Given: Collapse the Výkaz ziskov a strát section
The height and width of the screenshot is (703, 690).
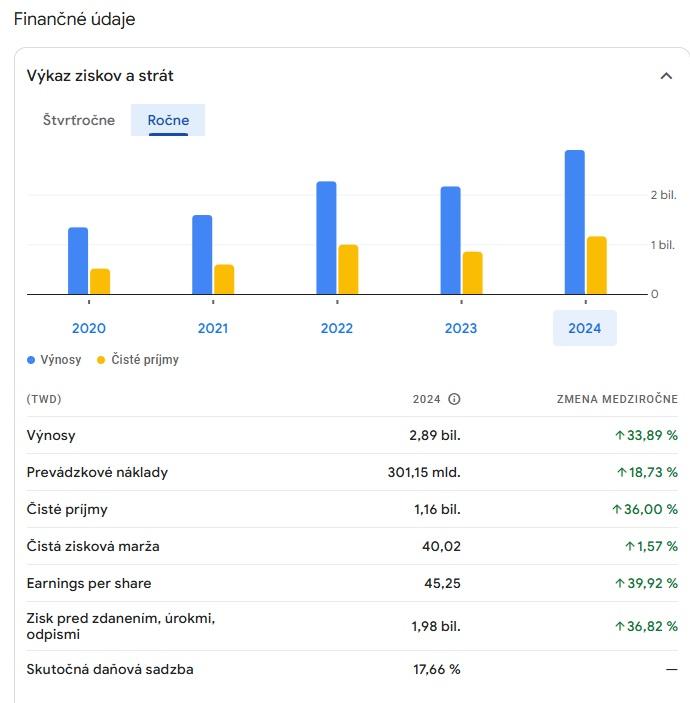Looking at the screenshot, I should coord(667,76).
